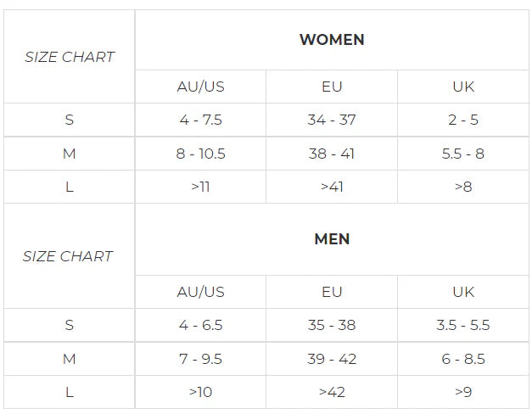532x414 pixels.
Task: Click the women's medium UK 5.5 - 8 cell
Action: [463, 154]
